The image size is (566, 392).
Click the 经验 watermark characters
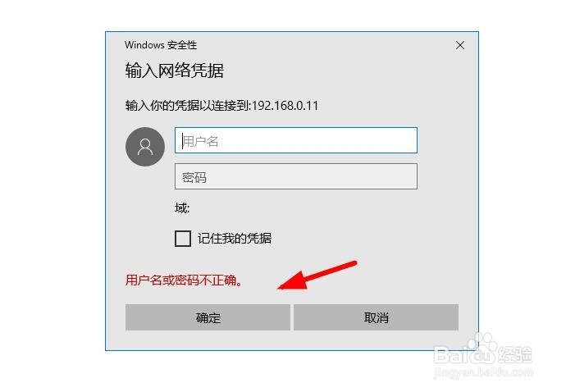click(515, 354)
